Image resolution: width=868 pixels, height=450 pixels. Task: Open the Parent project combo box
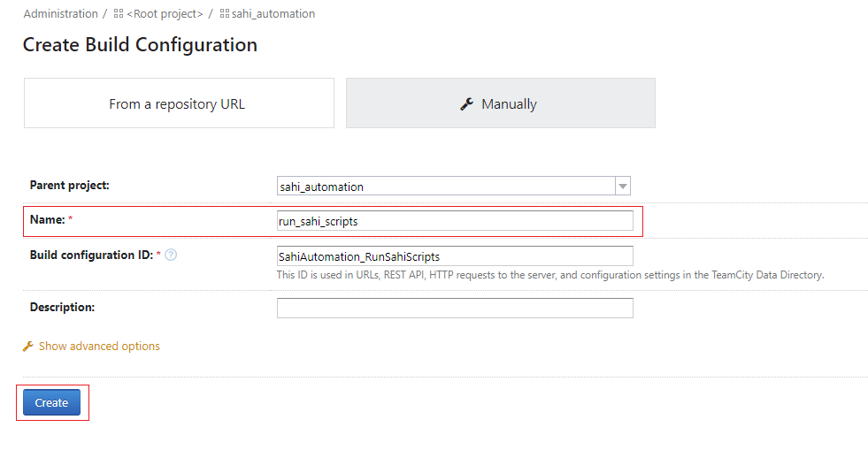[446, 186]
